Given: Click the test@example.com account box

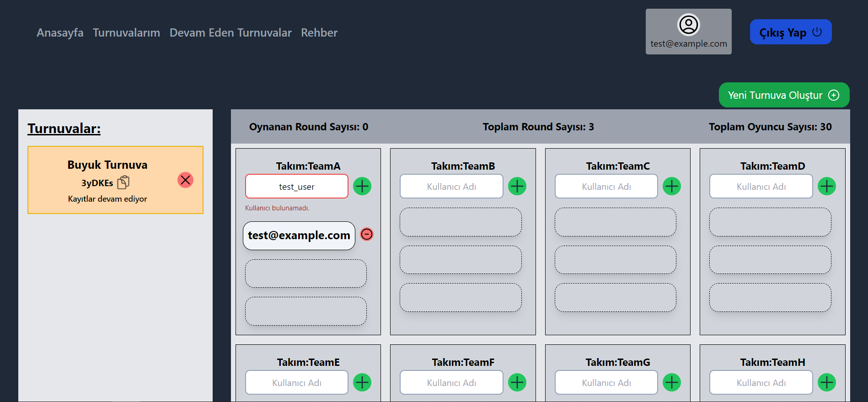Looking at the screenshot, I should 688,32.
